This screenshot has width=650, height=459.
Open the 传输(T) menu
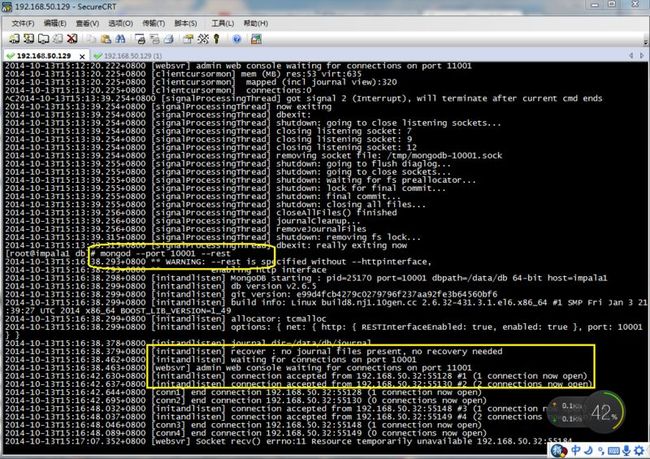tap(154, 23)
